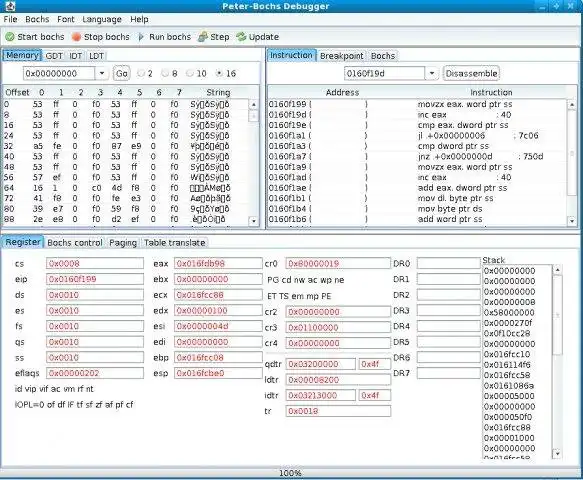Click the Update refresh icon

point(241,37)
